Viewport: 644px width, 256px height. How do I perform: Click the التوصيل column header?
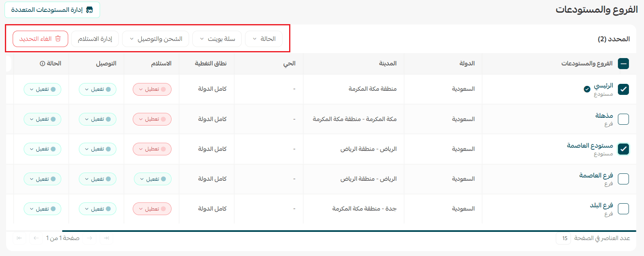tap(106, 63)
